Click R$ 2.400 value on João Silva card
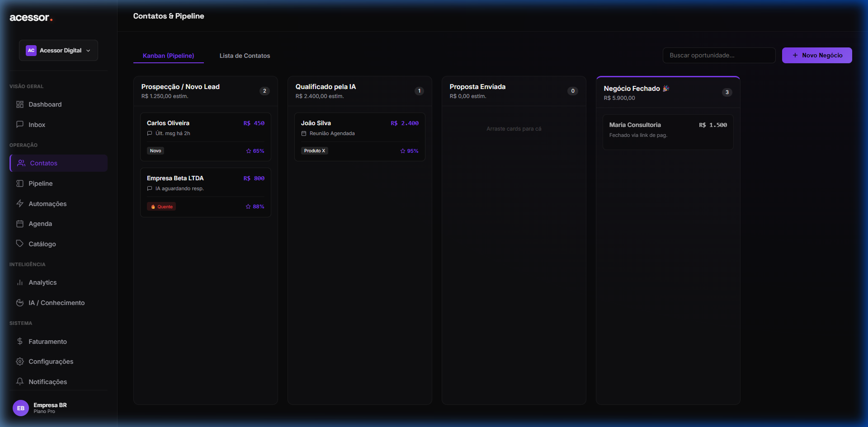 coord(405,123)
